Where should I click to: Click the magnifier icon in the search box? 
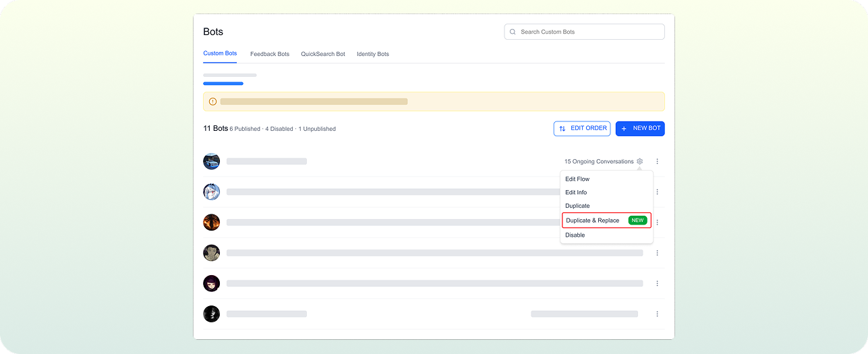click(513, 32)
